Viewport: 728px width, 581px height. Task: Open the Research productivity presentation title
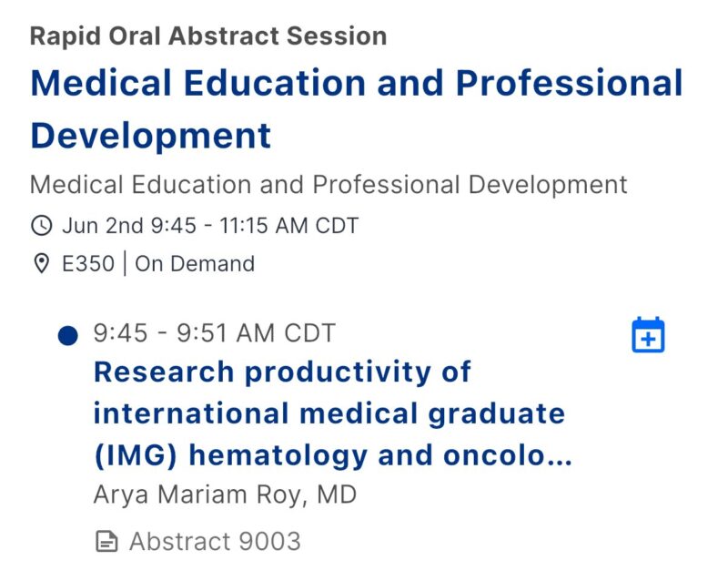click(332, 413)
